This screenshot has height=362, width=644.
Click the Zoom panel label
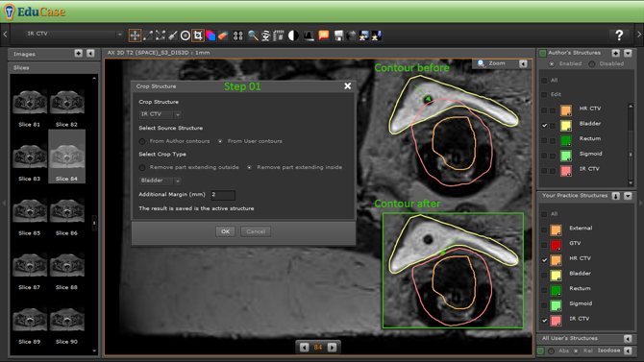pyautogui.click(x=497, y=63)
